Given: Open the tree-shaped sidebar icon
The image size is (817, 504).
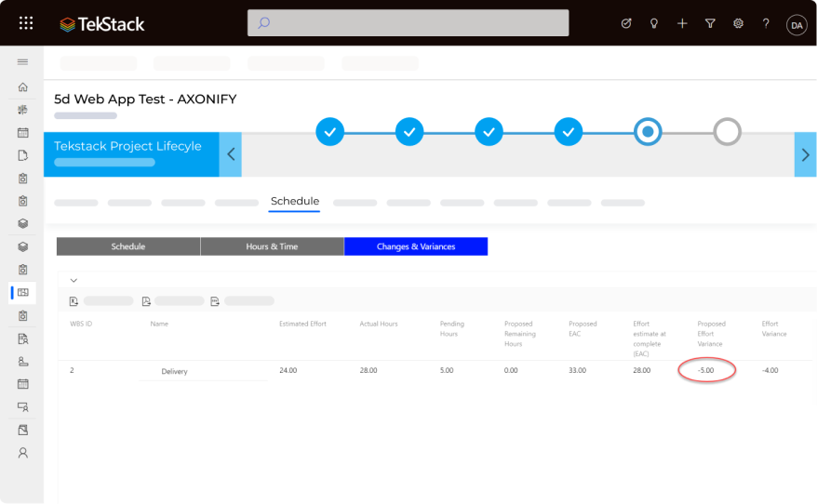Looking at the screenshot, I should pyautogui.click(x=23, y=110).
